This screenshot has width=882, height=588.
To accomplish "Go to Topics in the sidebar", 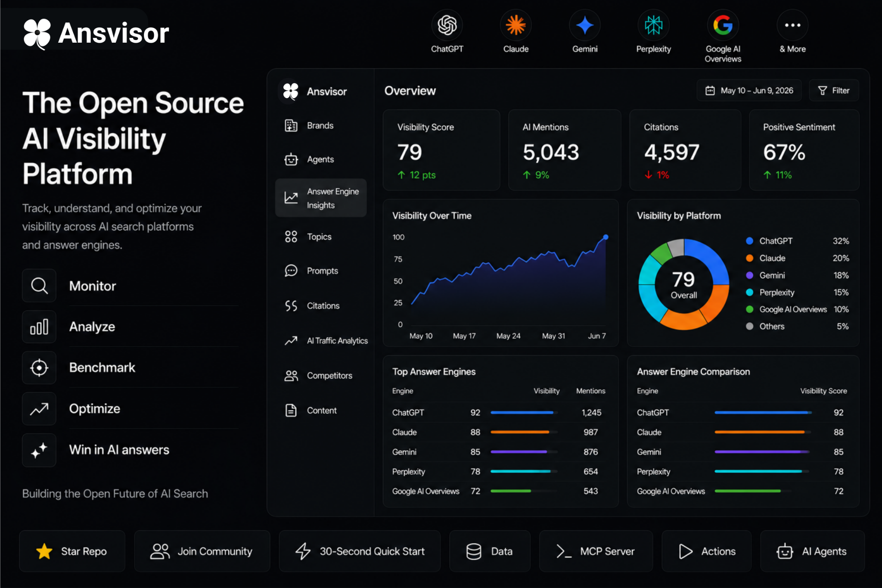I will (321, 236).
